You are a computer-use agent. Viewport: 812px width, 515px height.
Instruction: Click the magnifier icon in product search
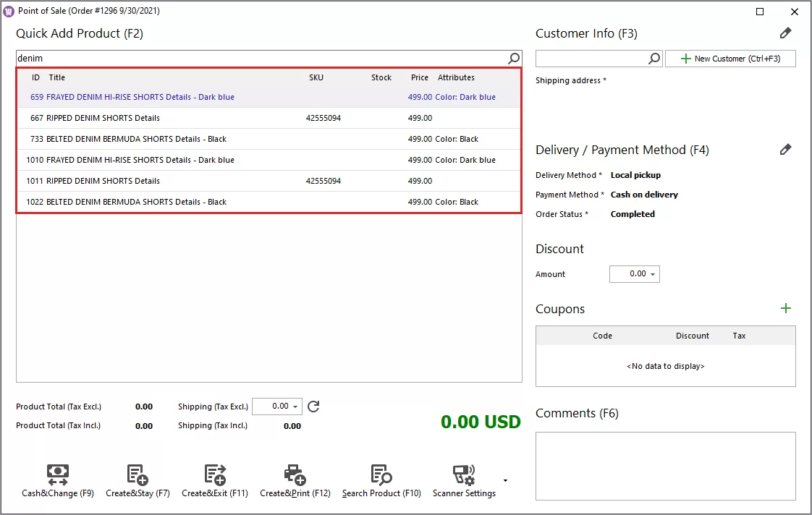pyautogui.click(x=513, y=58)
